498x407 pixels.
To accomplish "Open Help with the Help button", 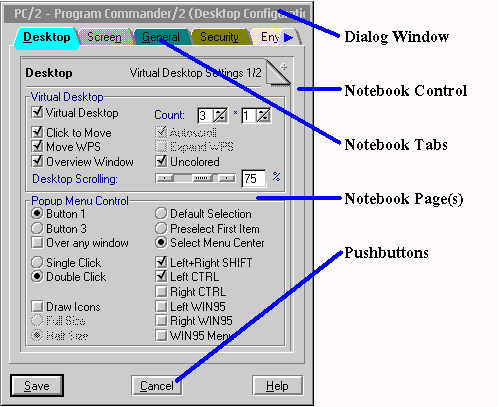I will pyautogui.click(x=277, y=386).
